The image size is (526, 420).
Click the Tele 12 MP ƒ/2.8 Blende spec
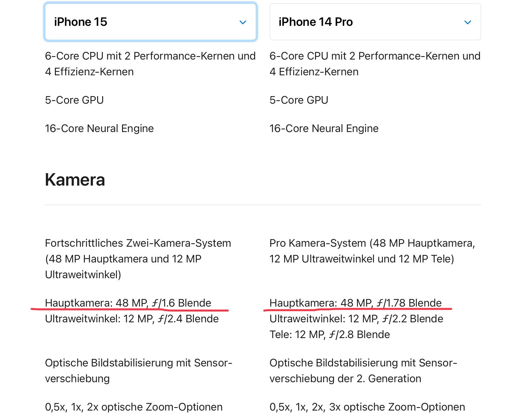click(330, 335)
